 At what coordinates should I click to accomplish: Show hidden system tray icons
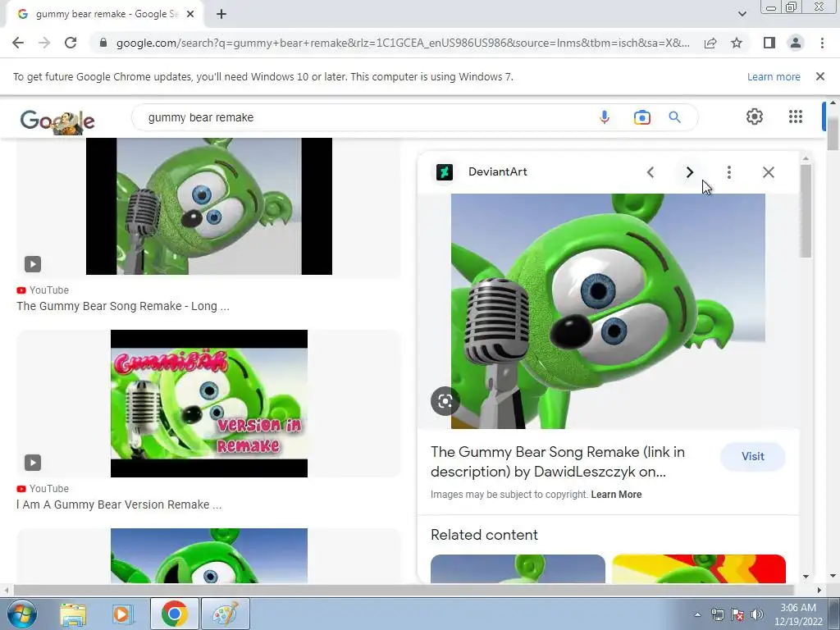[697, 614]
